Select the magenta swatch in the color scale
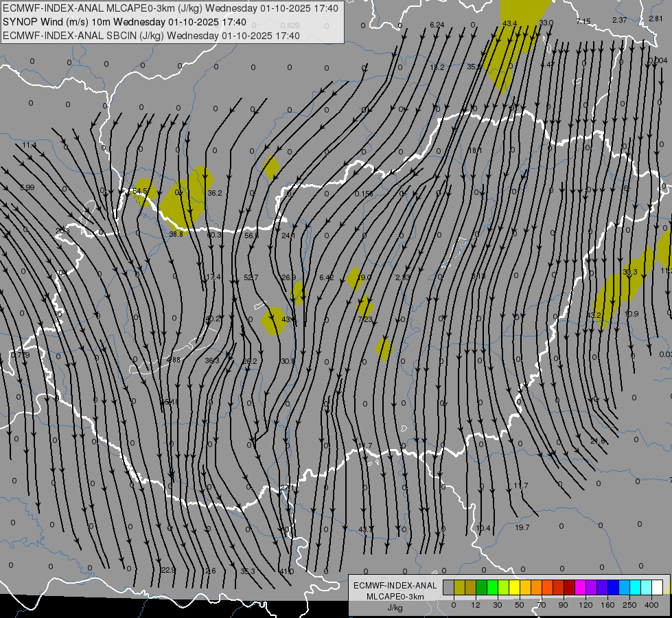This screenshot has width=672, height=618. [580, 587]
